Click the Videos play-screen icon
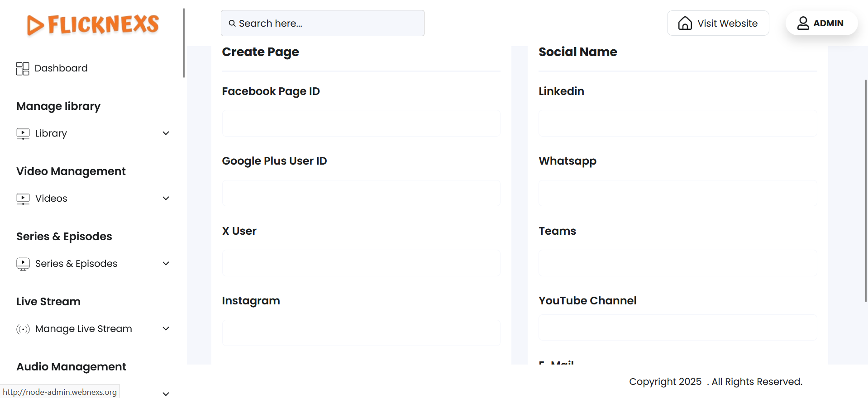 click(23, 199)
